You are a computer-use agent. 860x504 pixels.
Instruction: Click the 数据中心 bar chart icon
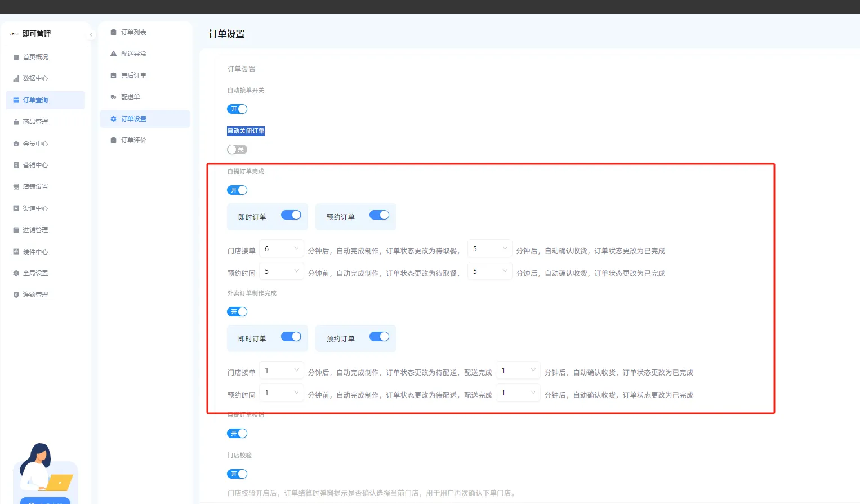coord(16,78)
